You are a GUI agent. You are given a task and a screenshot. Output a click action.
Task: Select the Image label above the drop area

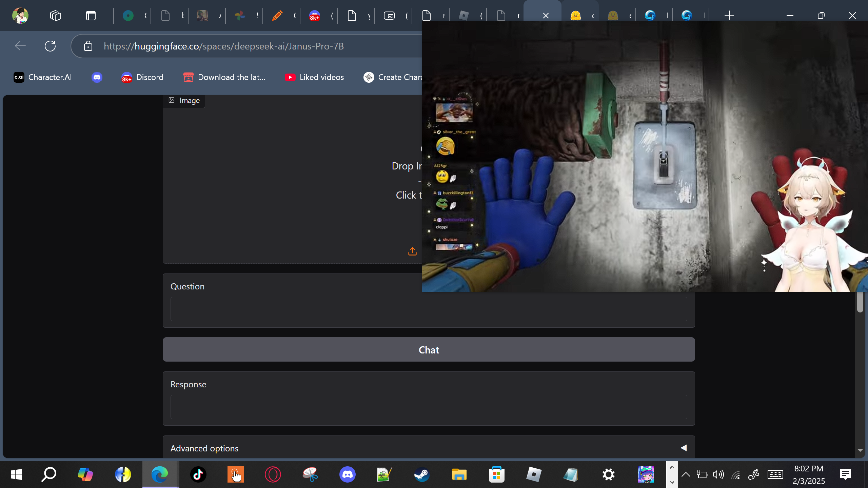click(x=184, y=101)
